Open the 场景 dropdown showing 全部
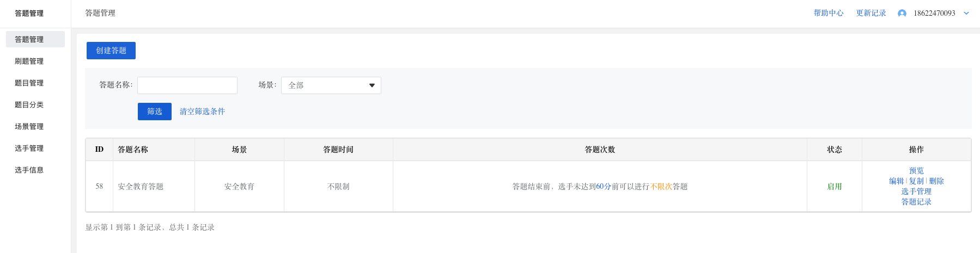 [x=331, y=85]
